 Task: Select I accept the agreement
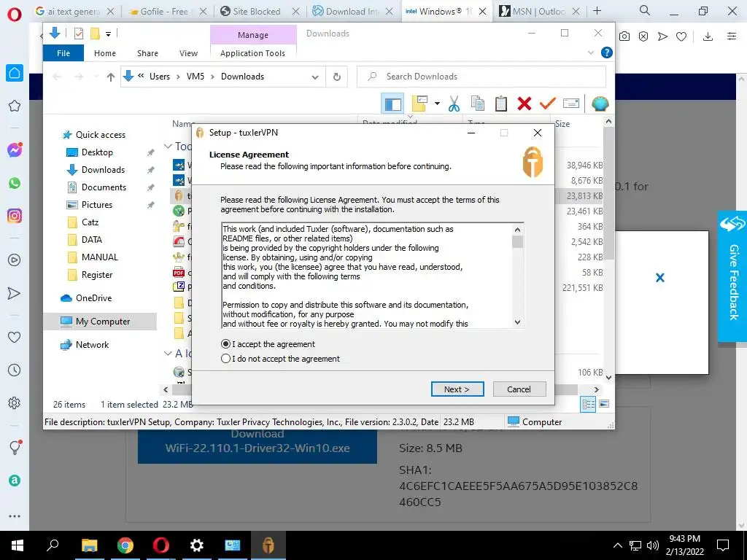(x=268, y=344)
